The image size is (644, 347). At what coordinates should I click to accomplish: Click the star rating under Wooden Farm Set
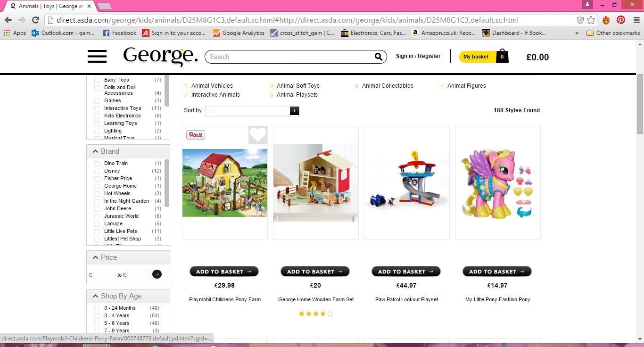coord(315,314)
